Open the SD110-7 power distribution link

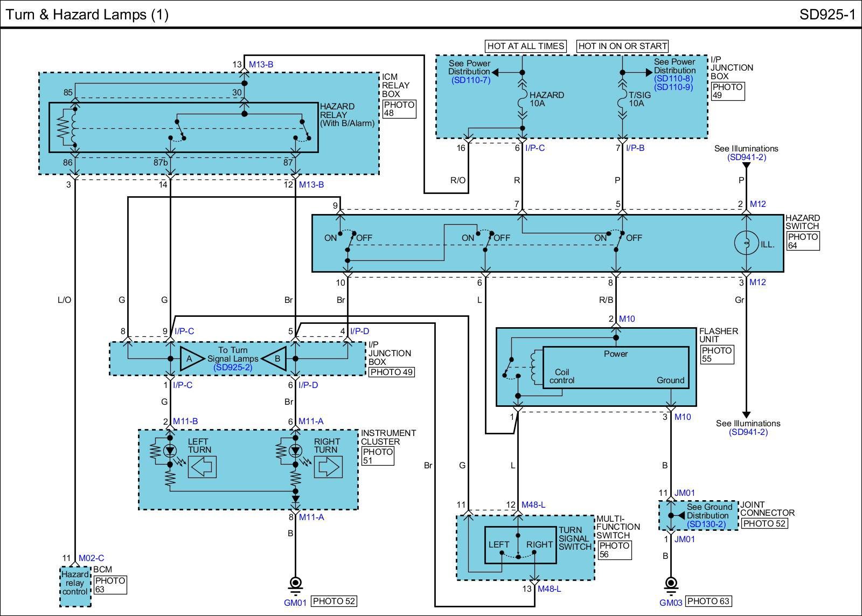(470, 80)
